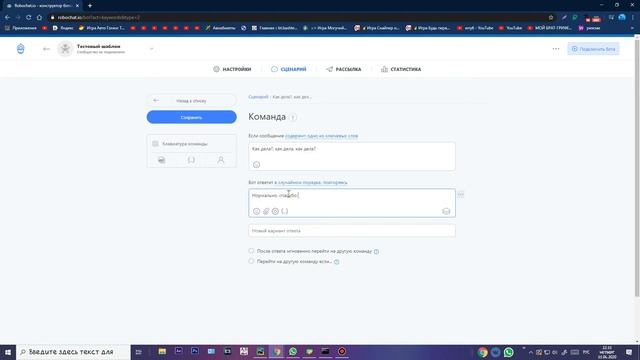Select the Перейти на другую команду если option

251,261
